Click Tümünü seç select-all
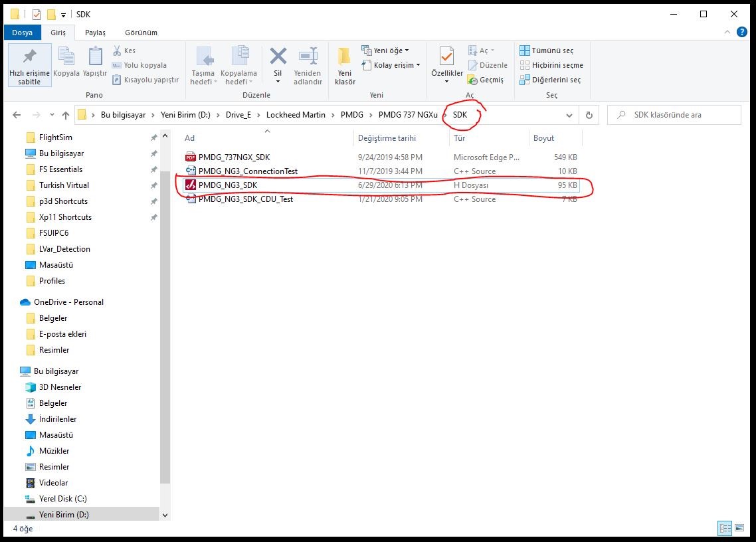756x542 pixels. [x=546, y=50]
